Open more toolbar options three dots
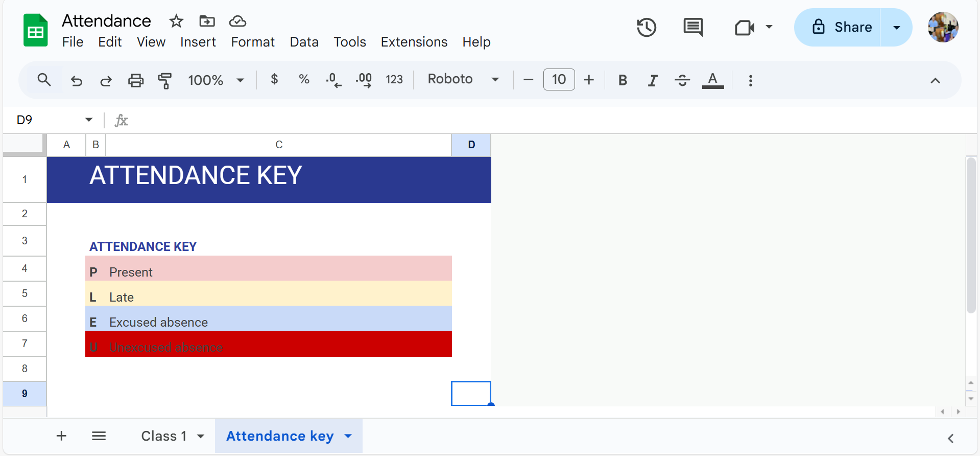The width and height of the screenshot is (980, 456). point(750,80)
